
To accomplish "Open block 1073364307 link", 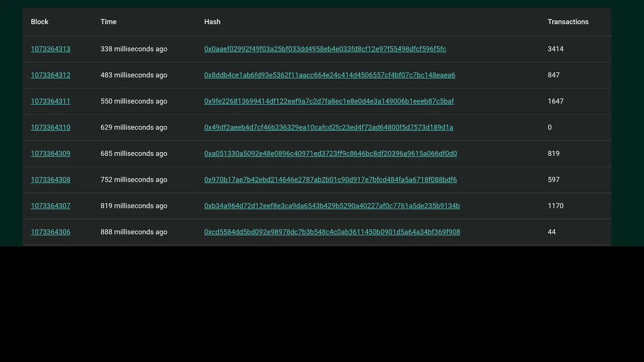I will 50,205.
